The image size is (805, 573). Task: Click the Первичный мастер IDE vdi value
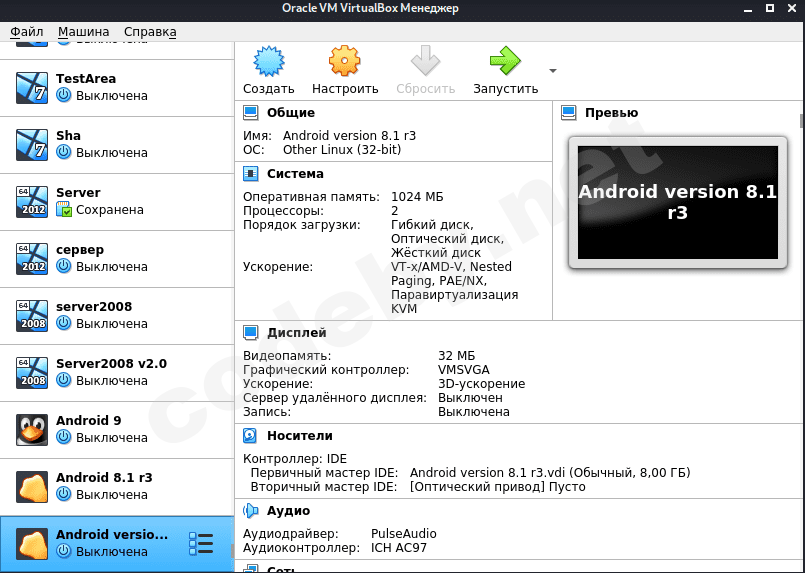pyautogui.click(x=550, y=473)
